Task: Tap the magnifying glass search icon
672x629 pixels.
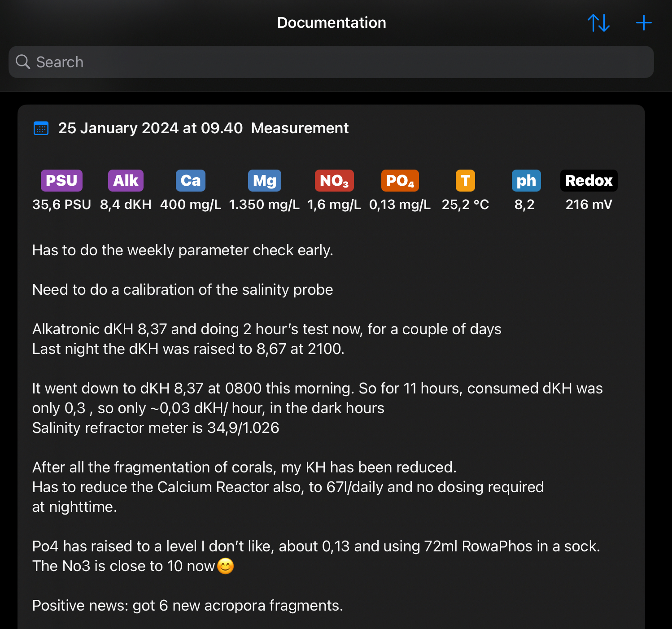Action: click(22, 62)
